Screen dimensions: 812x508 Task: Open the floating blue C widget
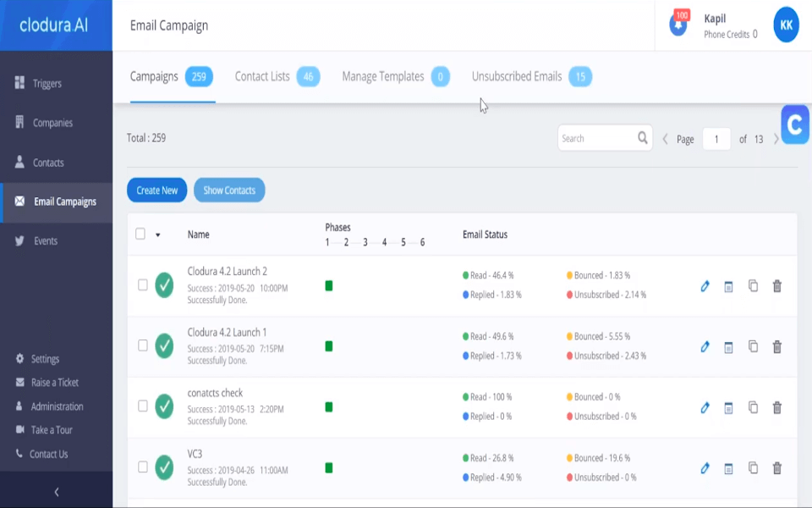(795, 124)
